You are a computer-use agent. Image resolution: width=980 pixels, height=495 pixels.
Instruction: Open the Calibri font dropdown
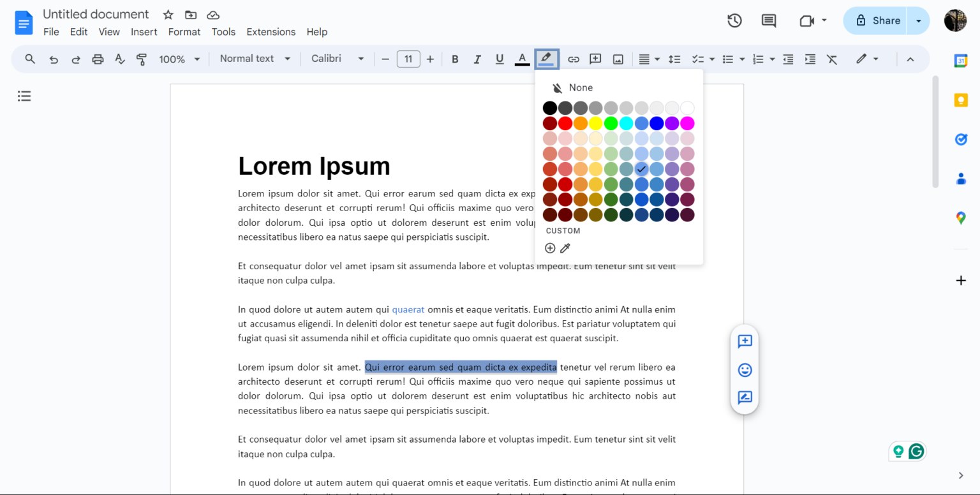338,58
